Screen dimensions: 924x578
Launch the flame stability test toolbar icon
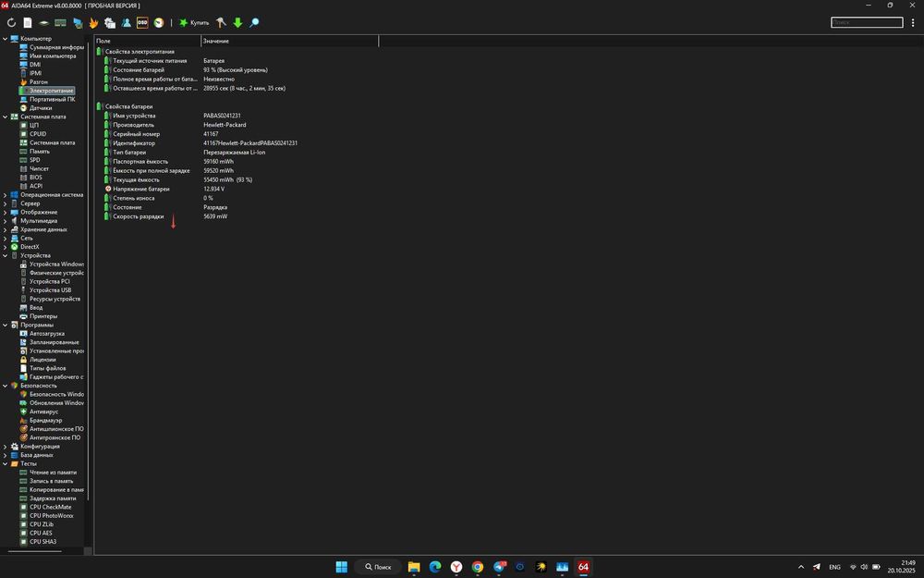[x=93, y=22]
